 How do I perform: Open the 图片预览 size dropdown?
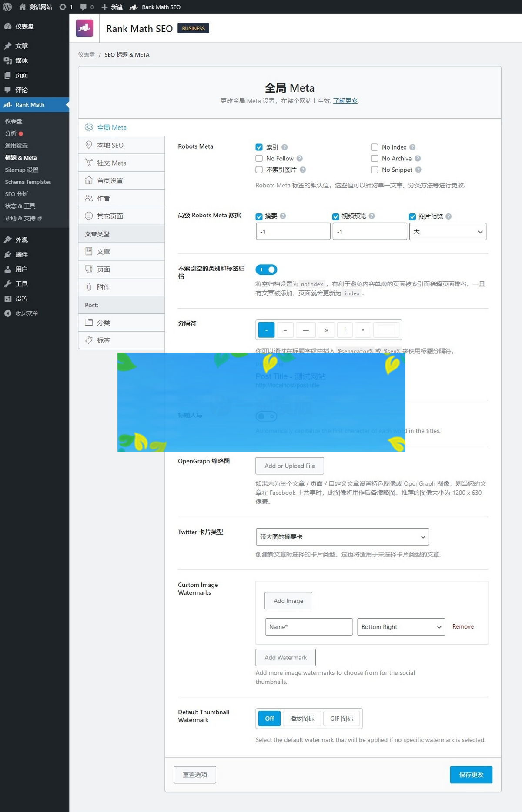(x=448, y=232)
